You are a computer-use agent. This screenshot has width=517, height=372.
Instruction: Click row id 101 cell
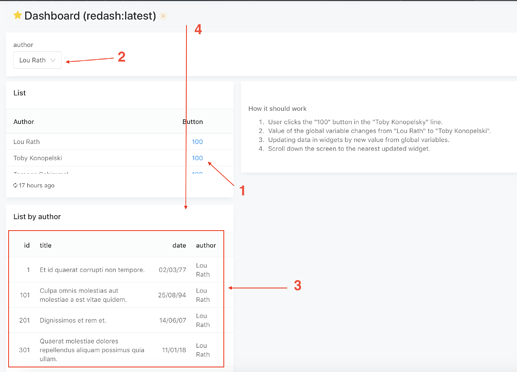25,295
